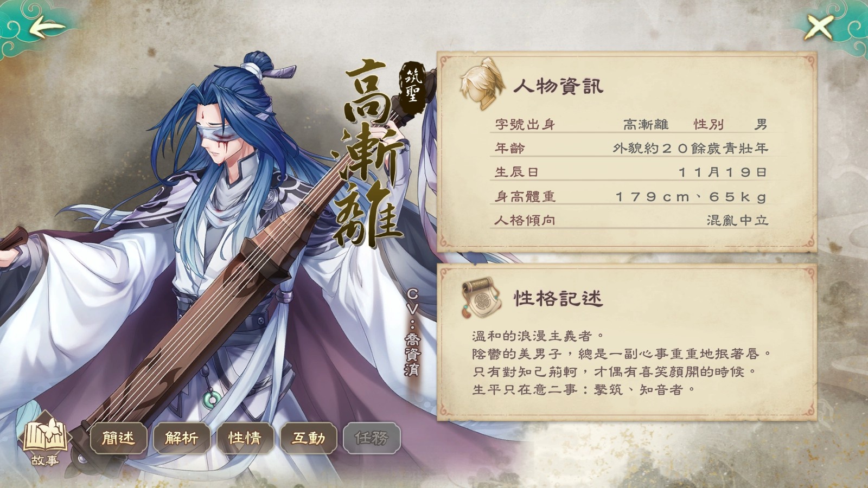Close the character profile with X icon
This screenshot has width=868, height=488.
click(x=818, y=27)
